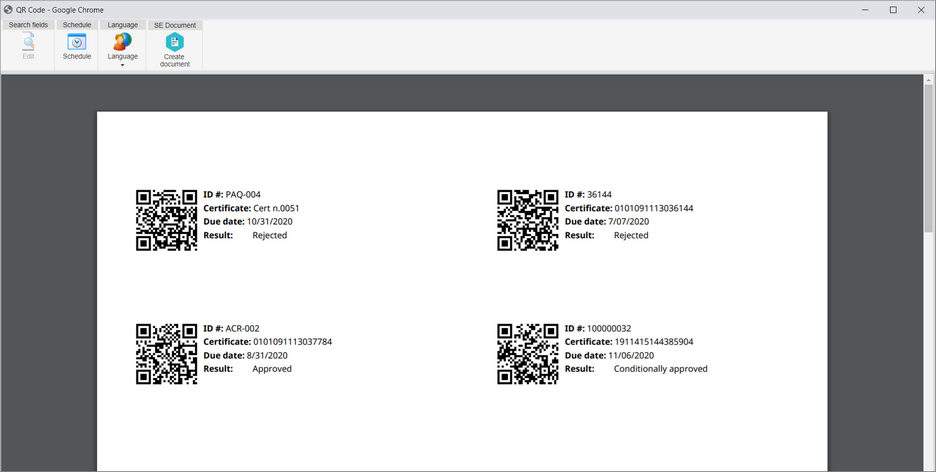Select the Schedule group tab

77,25
